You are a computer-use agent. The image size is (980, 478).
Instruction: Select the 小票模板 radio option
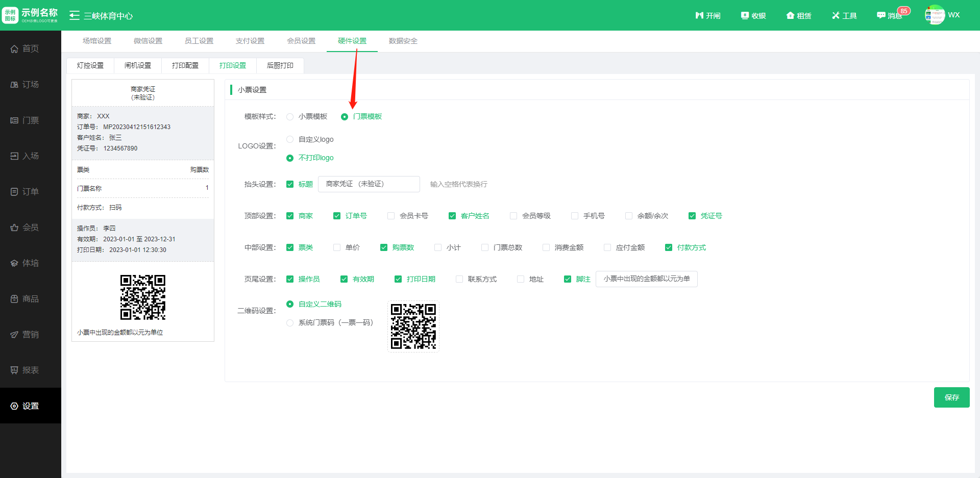(290, 117)
